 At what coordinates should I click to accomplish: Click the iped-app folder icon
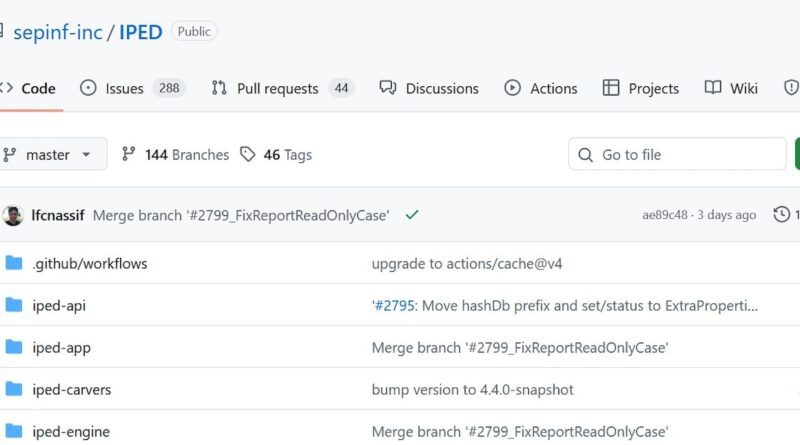[14, 347]
